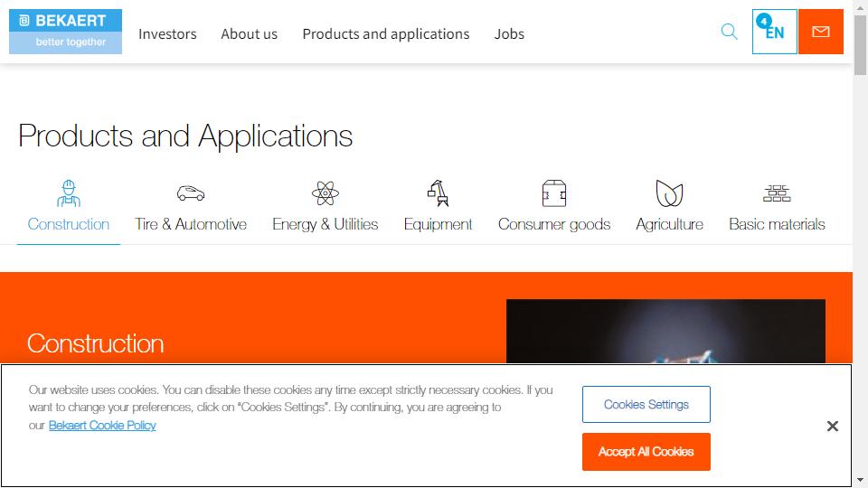Open the Bekaert logo homepage link
The image size is (868, 488).
click(65, 32)
